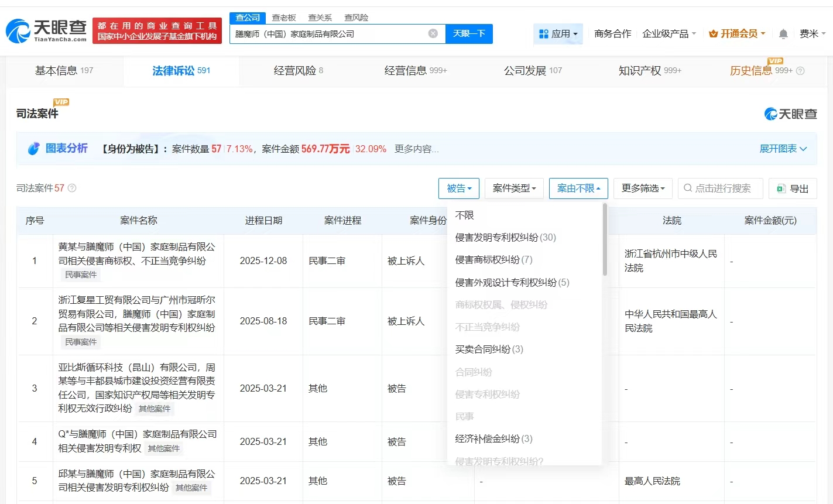Click the 导出 export button
The height and width of the screenshot is (504, 833).
793,188
